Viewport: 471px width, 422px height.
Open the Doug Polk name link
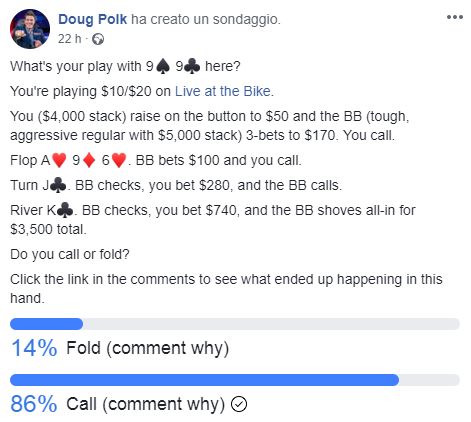coord(93,19)
